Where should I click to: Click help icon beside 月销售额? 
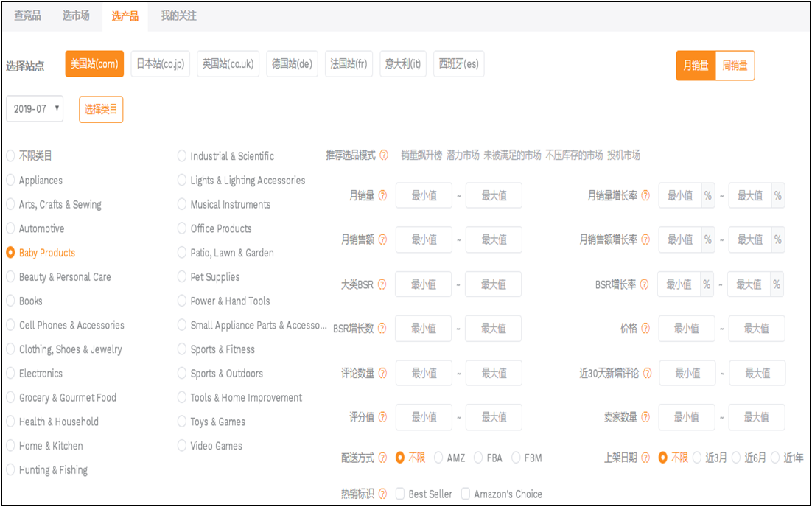click(x=382, y=239)
